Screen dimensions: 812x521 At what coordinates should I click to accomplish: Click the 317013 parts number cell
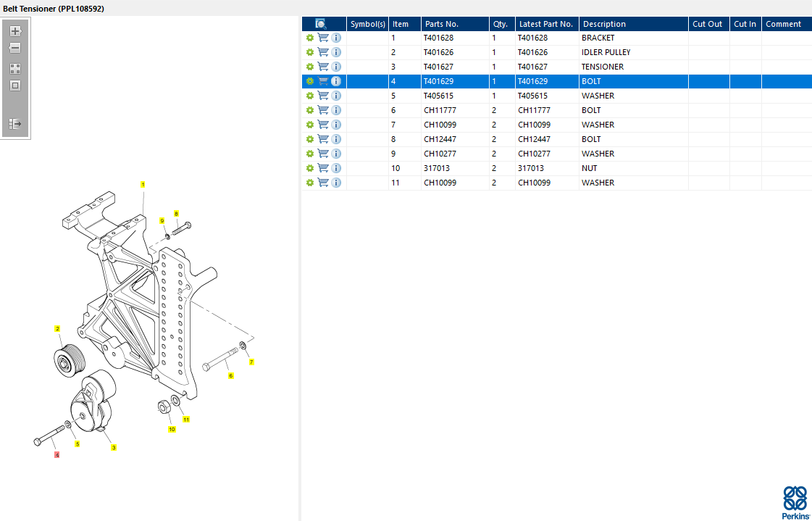point(455,168)
